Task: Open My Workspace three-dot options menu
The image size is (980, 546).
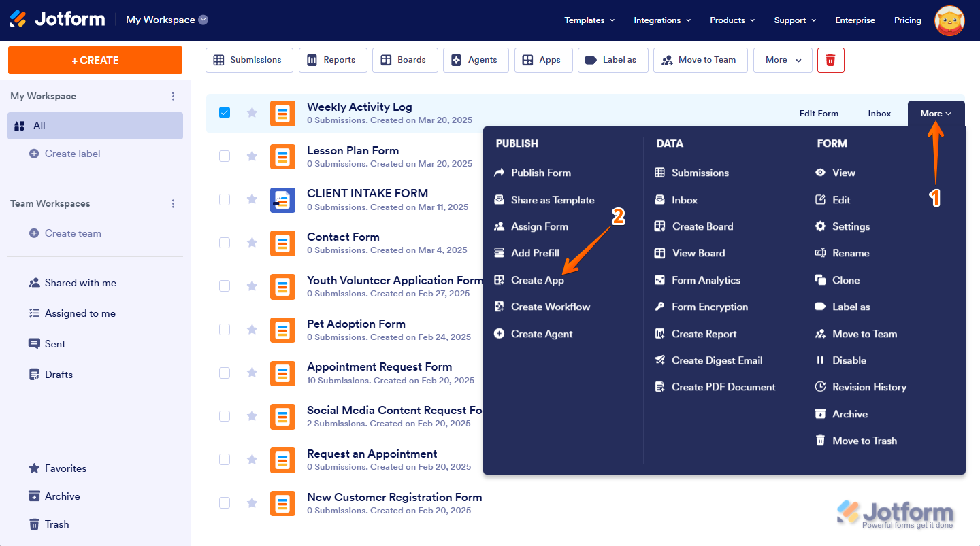Action: point(173,97)
